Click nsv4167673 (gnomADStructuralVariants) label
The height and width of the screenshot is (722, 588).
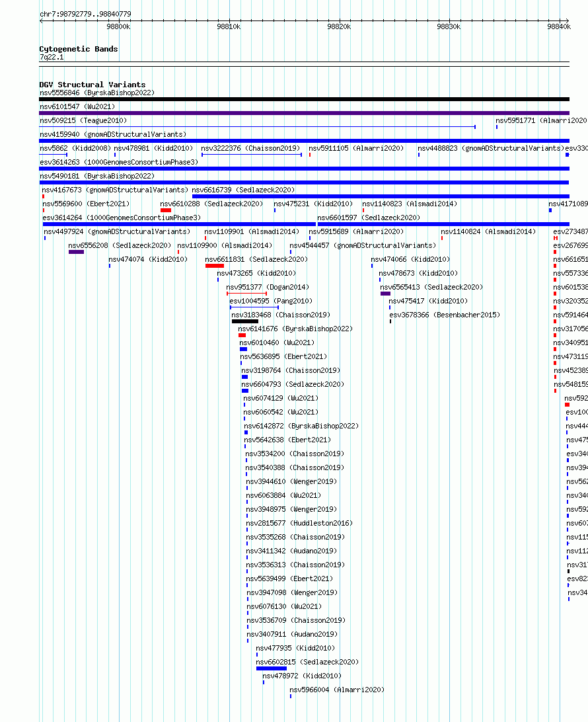click(x=115, y=190)
